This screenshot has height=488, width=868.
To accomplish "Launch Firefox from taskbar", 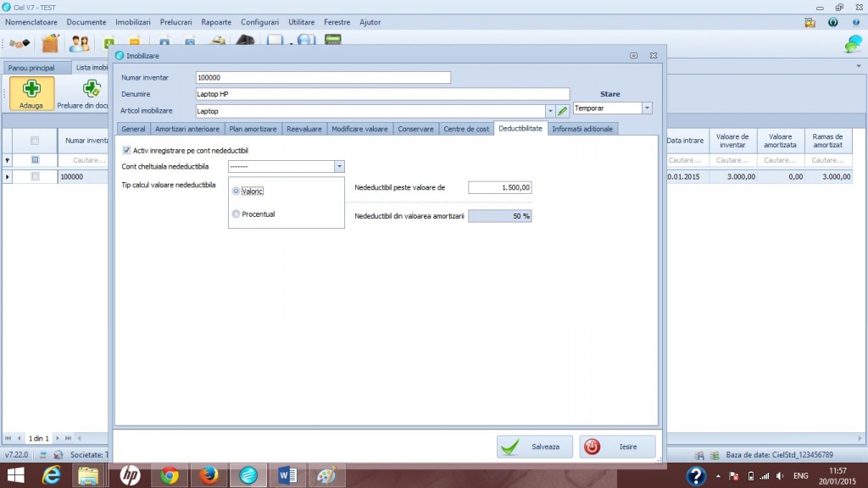I will [x=209, y=475].
